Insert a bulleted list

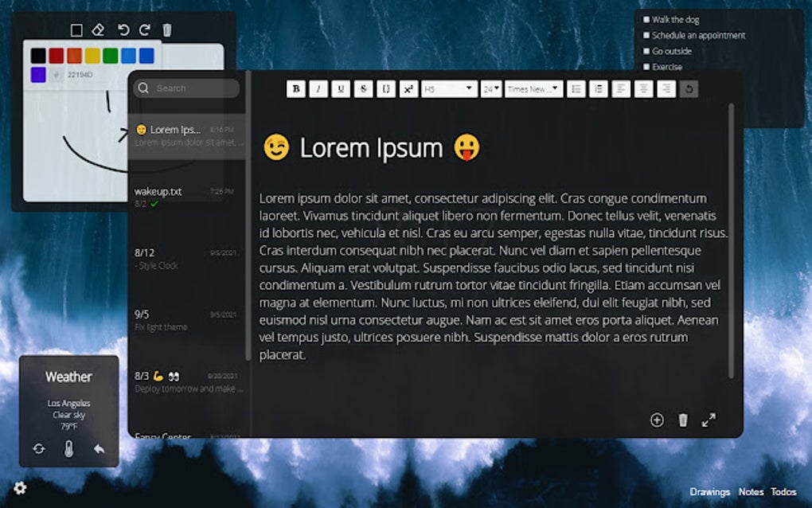(x=576, y=88)
